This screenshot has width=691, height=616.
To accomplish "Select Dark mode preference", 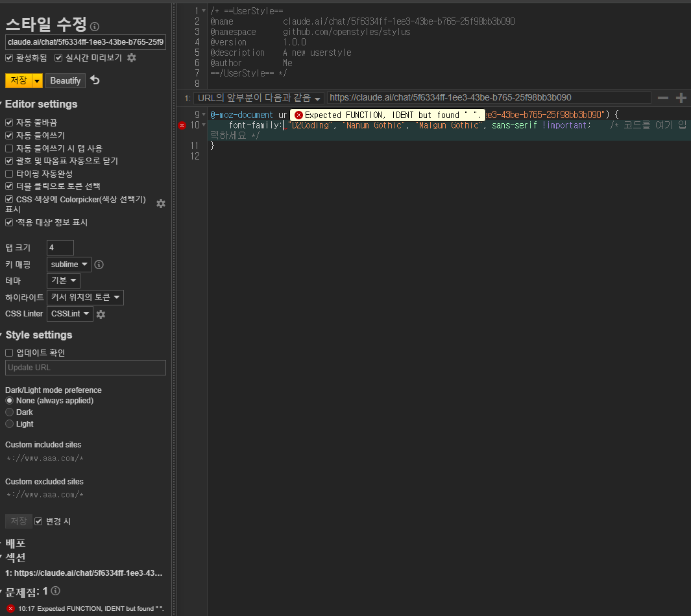I will click(9, 412).
